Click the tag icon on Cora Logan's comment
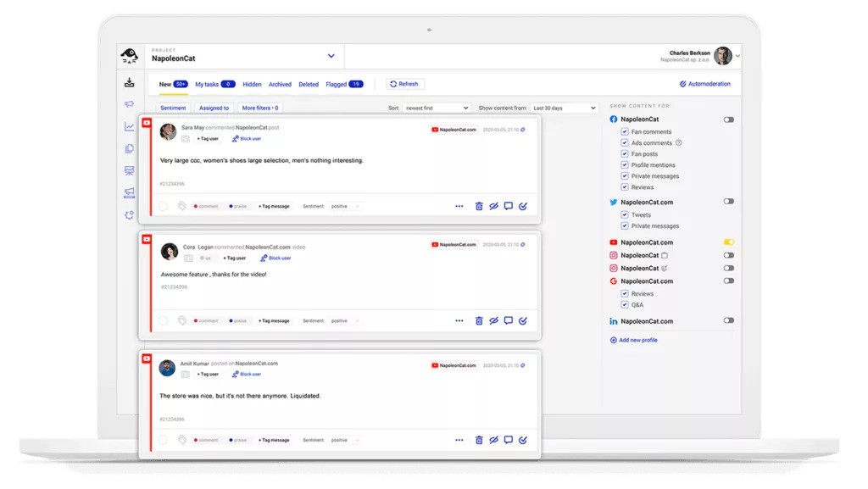The image size is (868, 489). 182,321
